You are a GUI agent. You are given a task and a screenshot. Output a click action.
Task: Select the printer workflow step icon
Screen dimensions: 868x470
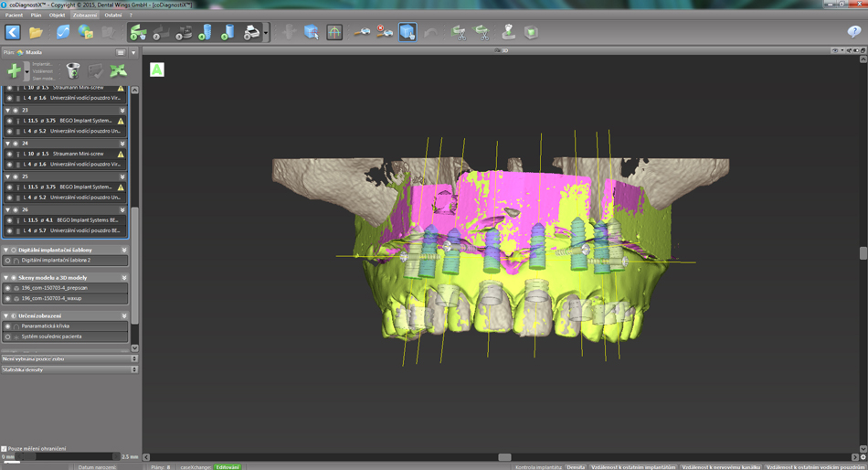coord(252,33)
